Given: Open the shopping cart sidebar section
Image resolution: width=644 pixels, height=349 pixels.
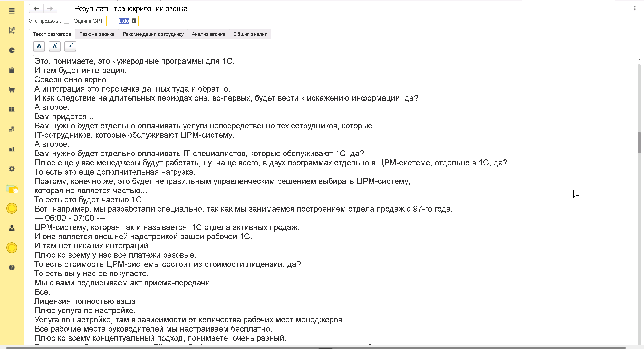Looking at the screenshot, I should pyautogui.click(x=12, y=90).
